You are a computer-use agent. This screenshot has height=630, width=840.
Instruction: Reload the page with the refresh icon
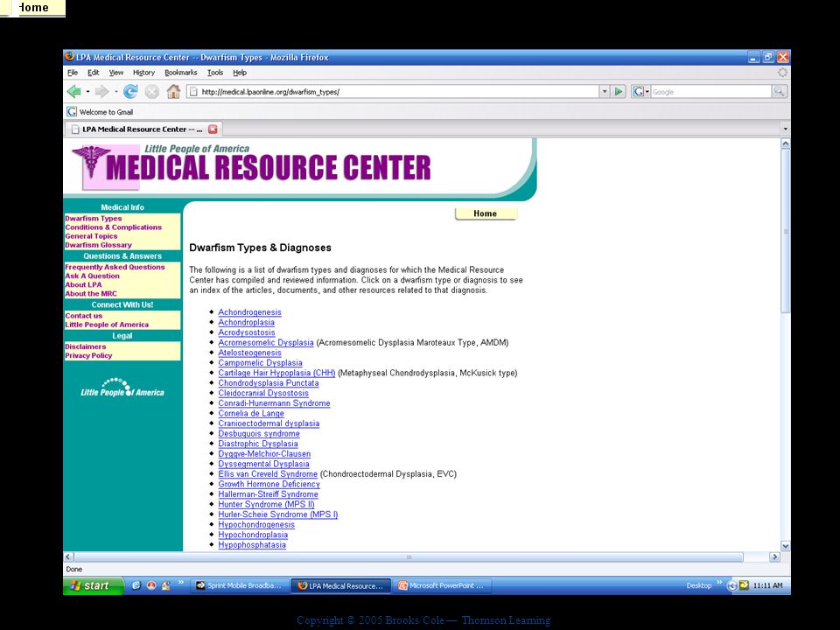coord(130,92)
